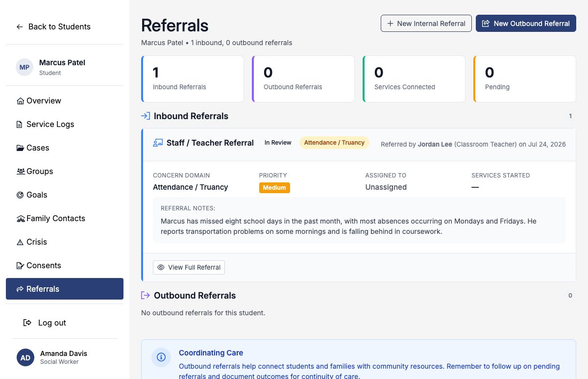Click the Overview house icon

point(20,101)
